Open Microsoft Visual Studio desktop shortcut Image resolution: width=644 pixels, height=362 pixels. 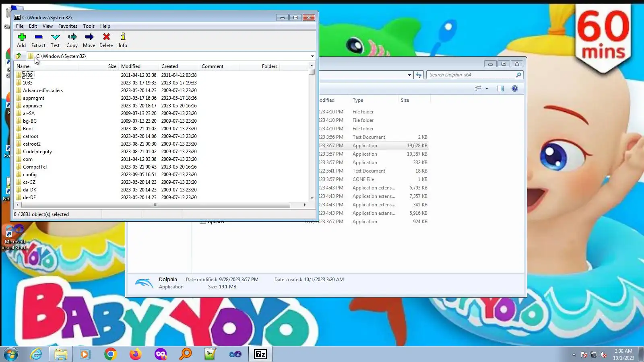[15, 238]
